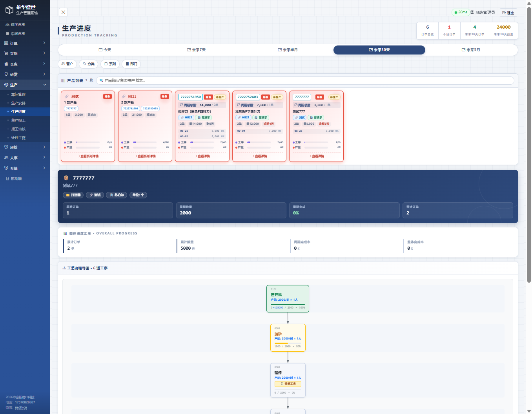This screenshot has width=532, height=414.
Task: Click the link icon on the 测试 series card
Action: (x=67, y=96)
